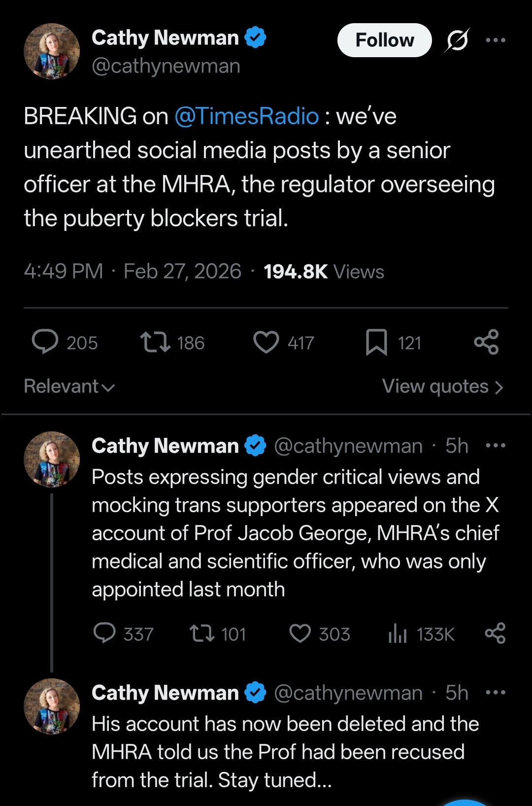Open the main post's three-dot menu
The width and height of the screenshot is (532, 806).
click(x=495, y=40)
